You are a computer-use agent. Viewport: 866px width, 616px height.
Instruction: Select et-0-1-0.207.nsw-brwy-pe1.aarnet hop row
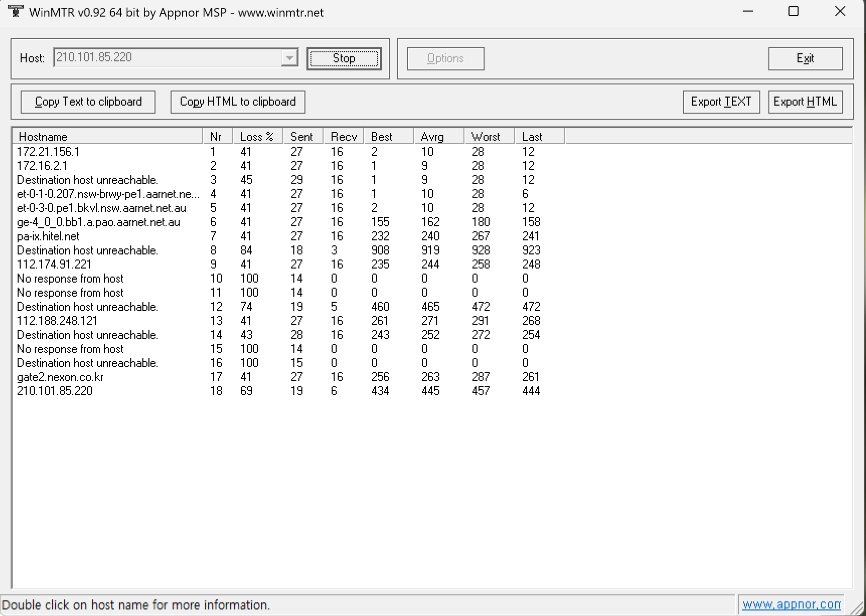coord(289,194)
